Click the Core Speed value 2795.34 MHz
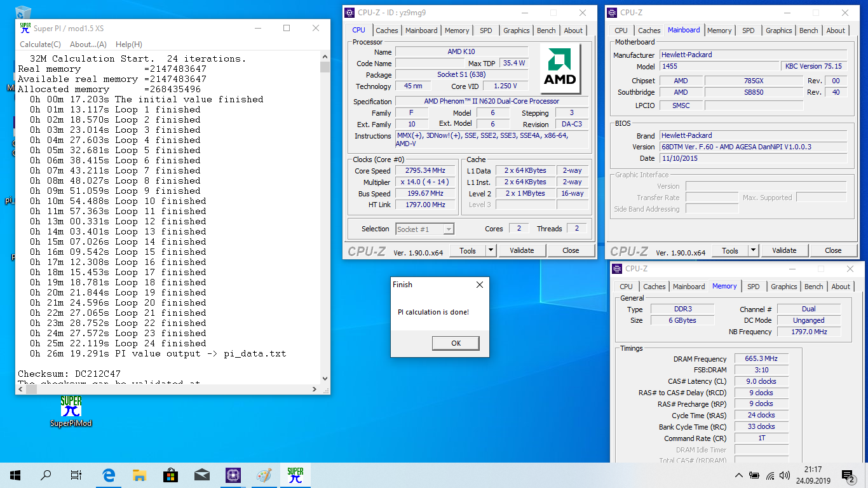Viewport: 868px width, 488px height. (x=425, y=171)
